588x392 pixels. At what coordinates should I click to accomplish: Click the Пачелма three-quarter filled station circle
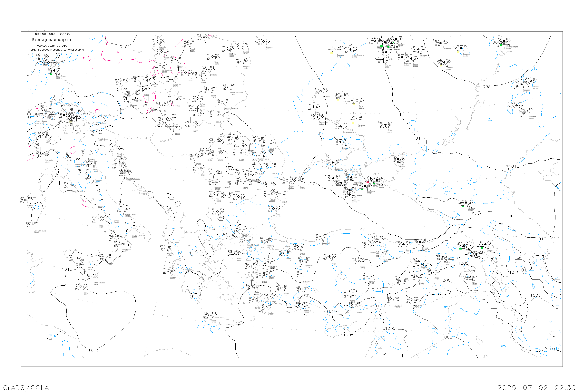pos(444,62)
